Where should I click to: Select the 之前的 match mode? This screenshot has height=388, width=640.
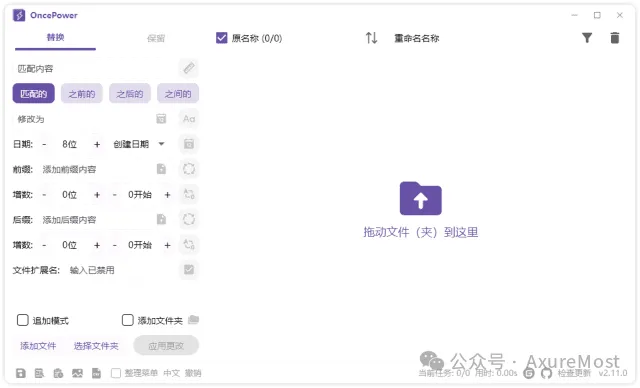click(82, 94)
